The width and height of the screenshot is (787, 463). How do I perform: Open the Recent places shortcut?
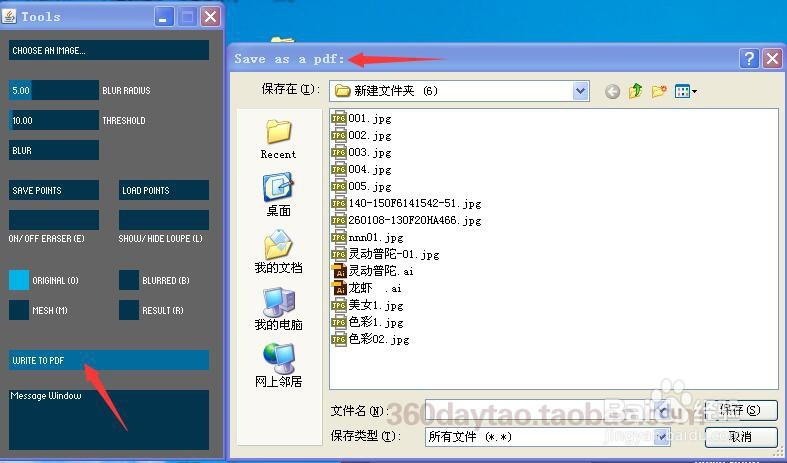point(278,140)
